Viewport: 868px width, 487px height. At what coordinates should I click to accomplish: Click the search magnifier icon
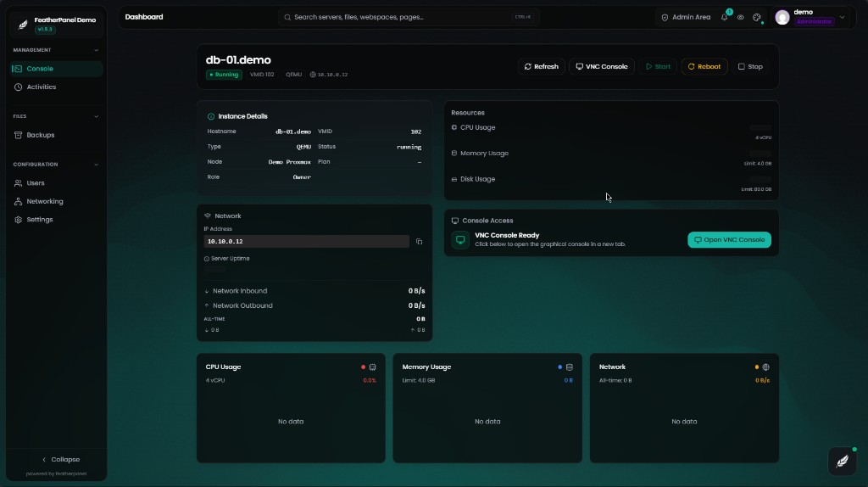coord(287,18)
